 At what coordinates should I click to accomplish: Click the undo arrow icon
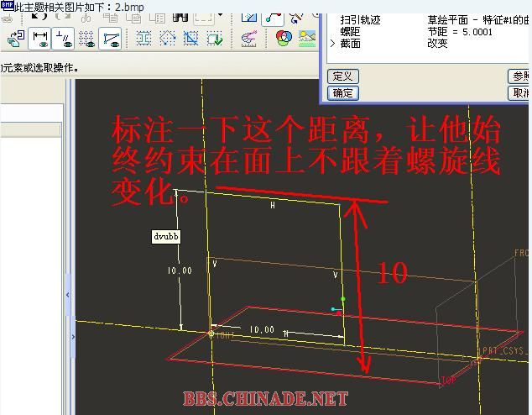(39, 17)
